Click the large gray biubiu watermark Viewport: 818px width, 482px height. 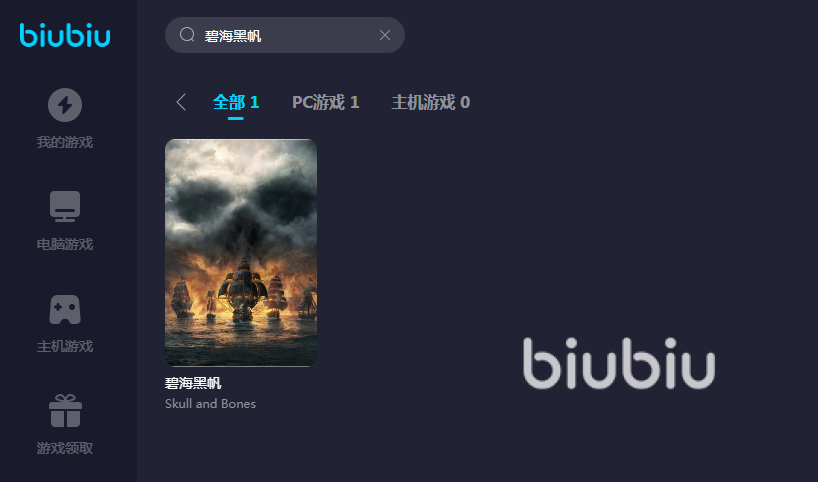click(619, 363)
